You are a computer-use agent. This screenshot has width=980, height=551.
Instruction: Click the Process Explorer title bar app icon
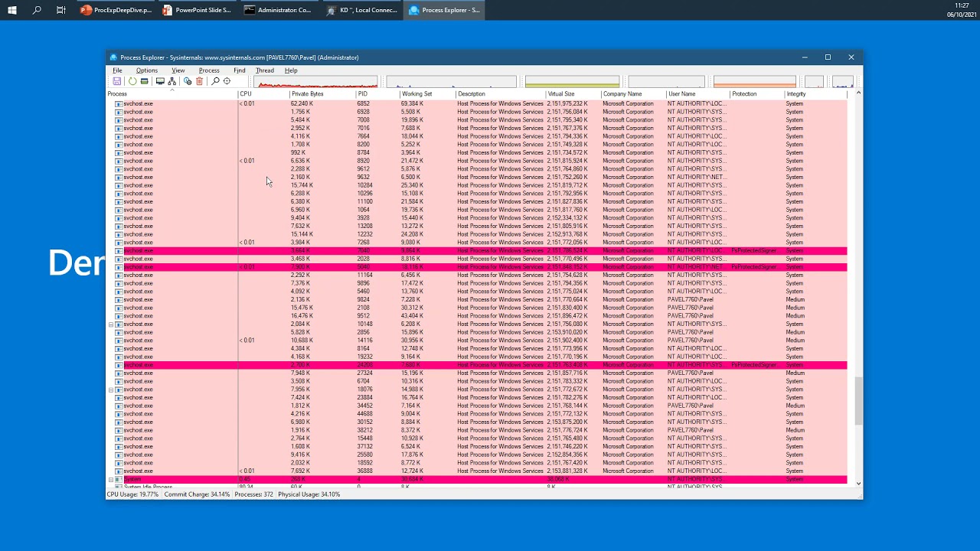click(x=113, y=57)
